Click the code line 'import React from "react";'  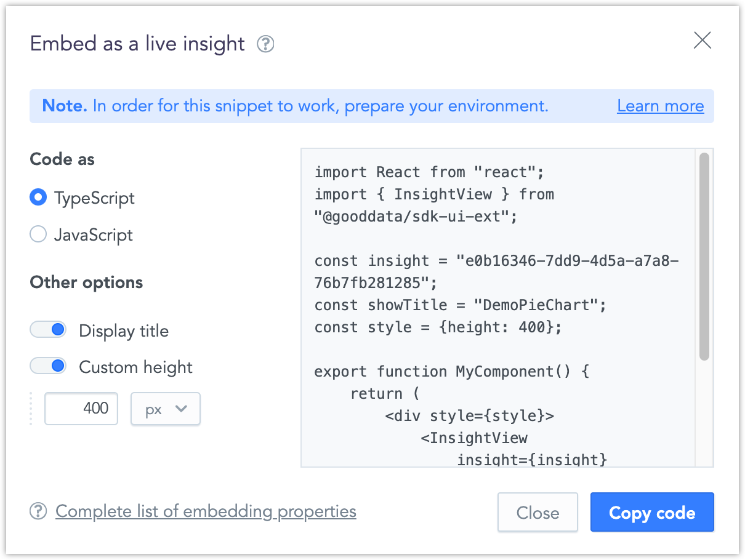pos(430,172)
